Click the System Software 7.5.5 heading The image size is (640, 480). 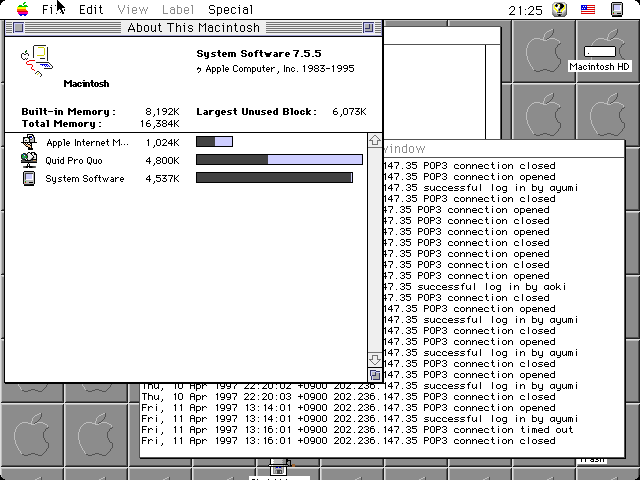259,53
